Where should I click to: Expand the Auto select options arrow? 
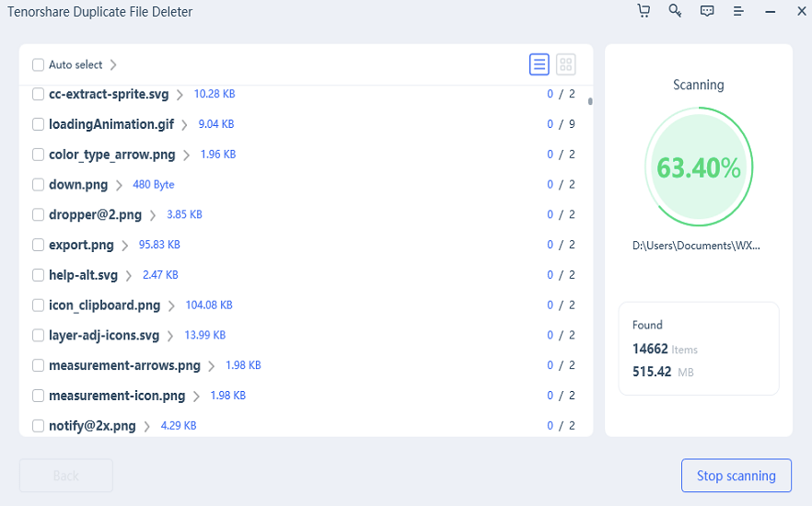[113, 64]
